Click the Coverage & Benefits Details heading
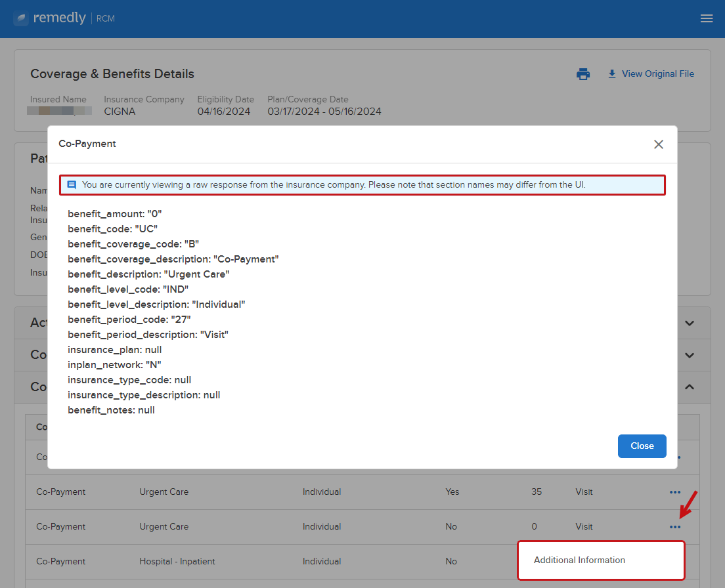725x588 pixels. (x=112, y=74)
